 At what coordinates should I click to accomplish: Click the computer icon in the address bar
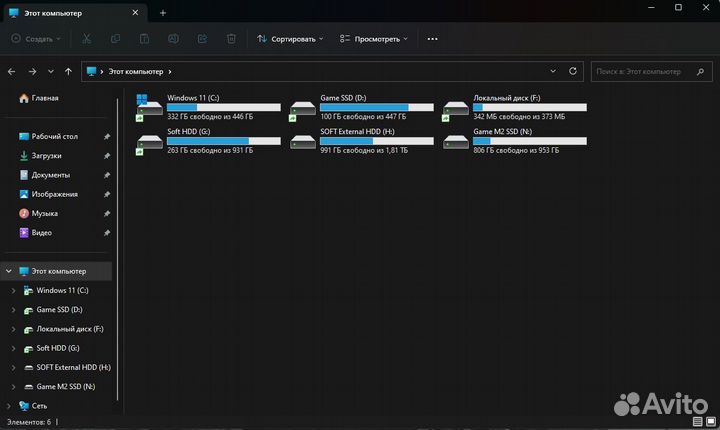[91, 71]
